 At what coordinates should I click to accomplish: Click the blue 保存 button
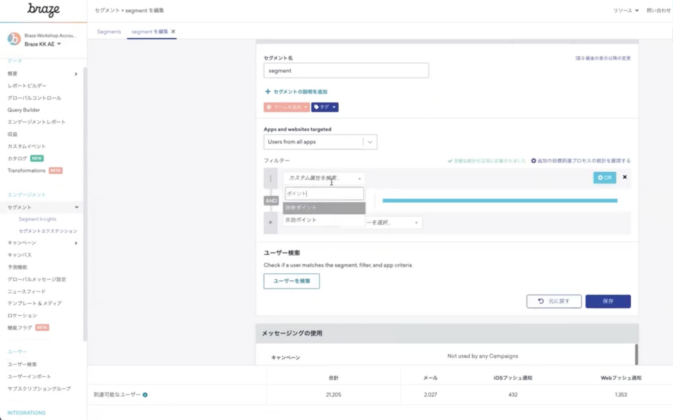pos(608,301)
